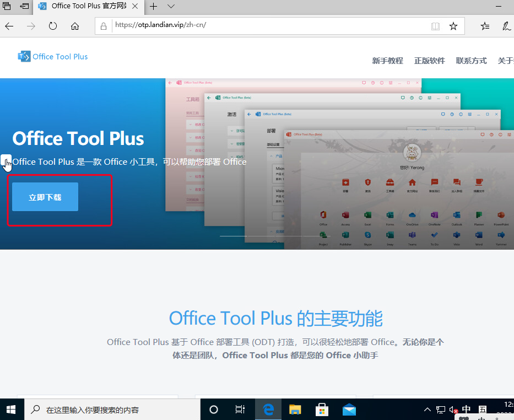Click the network status icon
Screen dimensions: 514x420
441,410
